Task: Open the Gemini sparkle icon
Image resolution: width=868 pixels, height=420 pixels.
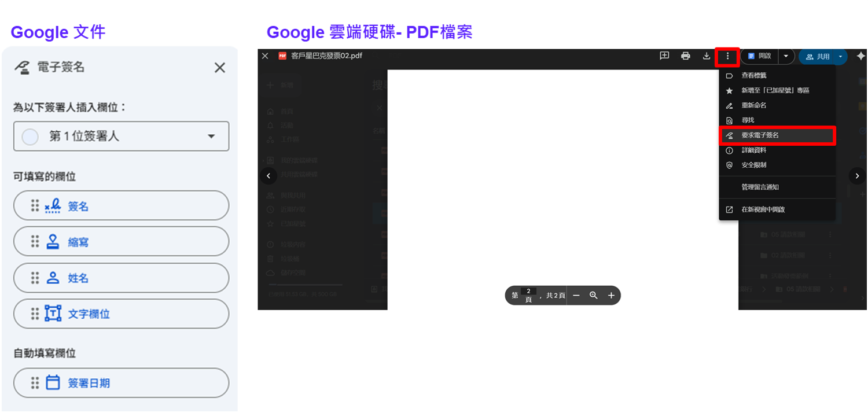Action: [x=860, y=56]
